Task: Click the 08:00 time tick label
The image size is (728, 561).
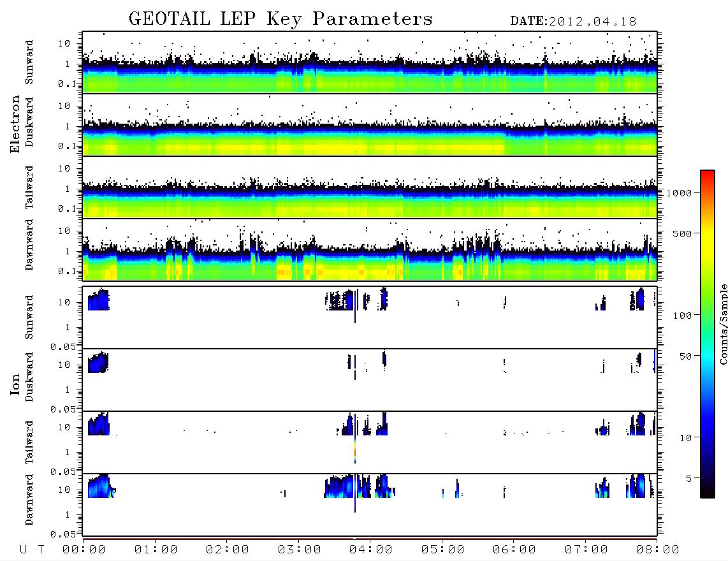Action: [658, 550]
